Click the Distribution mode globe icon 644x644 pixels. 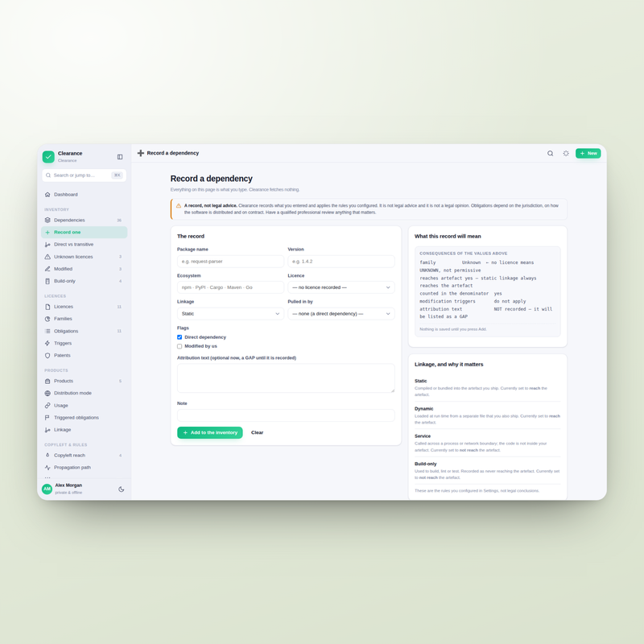[47, 393]
